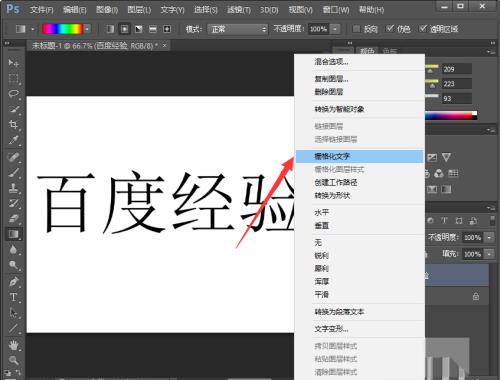Open the Adjustments panel flyout menu
500x380 pixels.
coord(490,130)
